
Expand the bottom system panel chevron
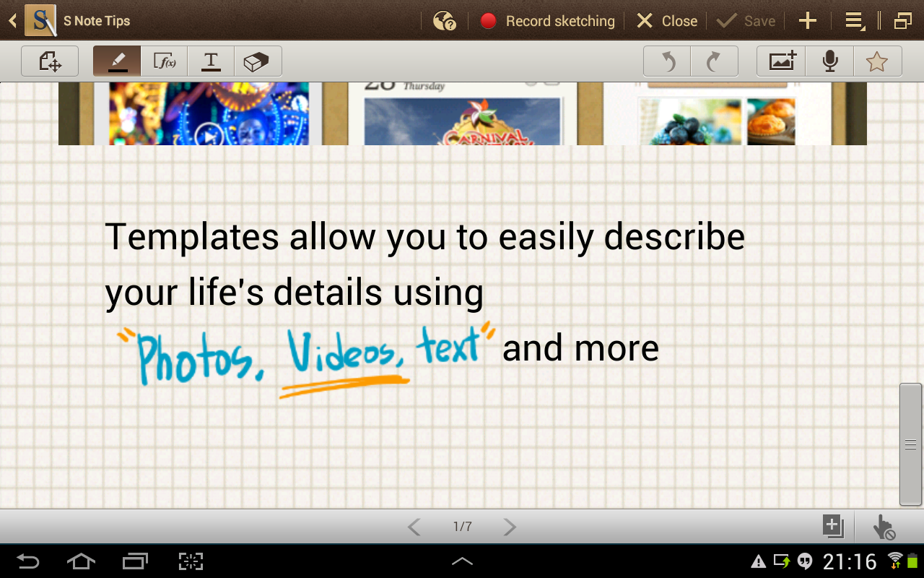tap(462, 561)
